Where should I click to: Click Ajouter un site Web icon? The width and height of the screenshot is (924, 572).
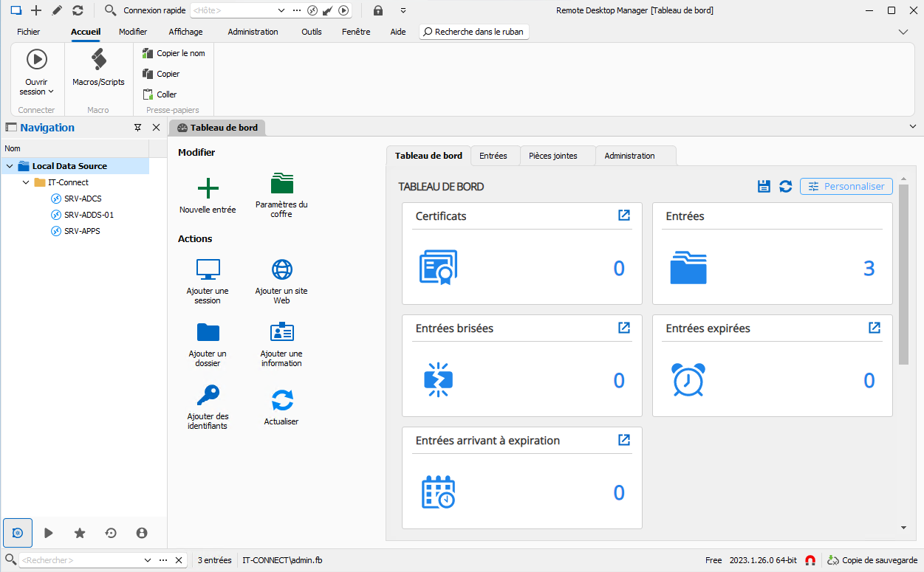[x=281, y=269]
